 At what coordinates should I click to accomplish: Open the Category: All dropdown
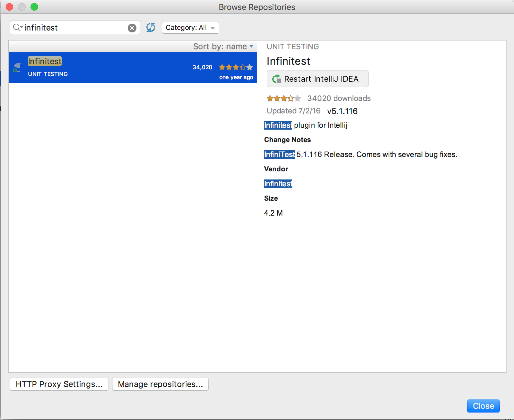pyautogui.click(x=190, y=28)
